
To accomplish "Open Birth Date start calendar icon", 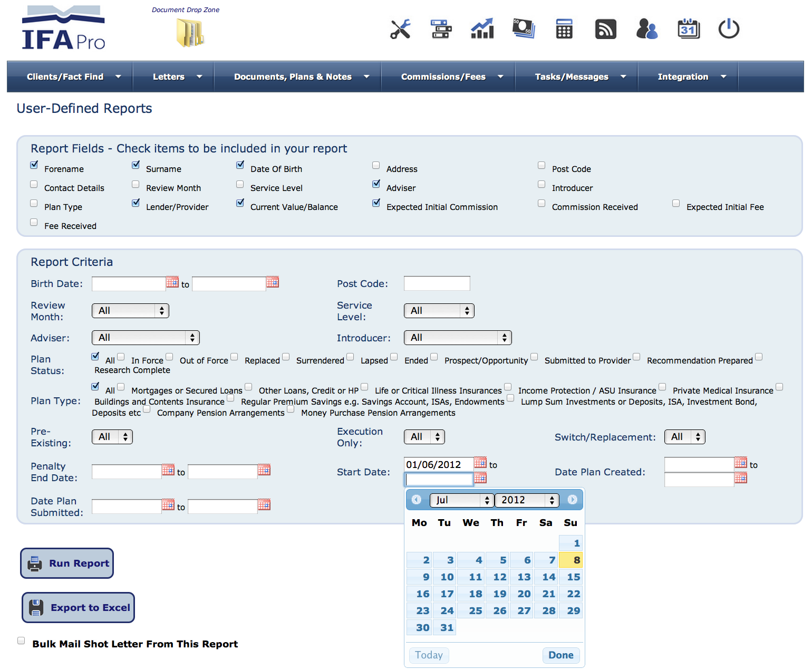I will point(172,282).
